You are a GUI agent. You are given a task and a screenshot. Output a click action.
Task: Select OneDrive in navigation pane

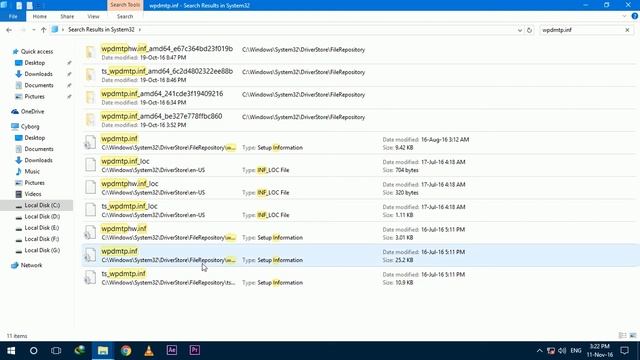(x=28, y=111)
